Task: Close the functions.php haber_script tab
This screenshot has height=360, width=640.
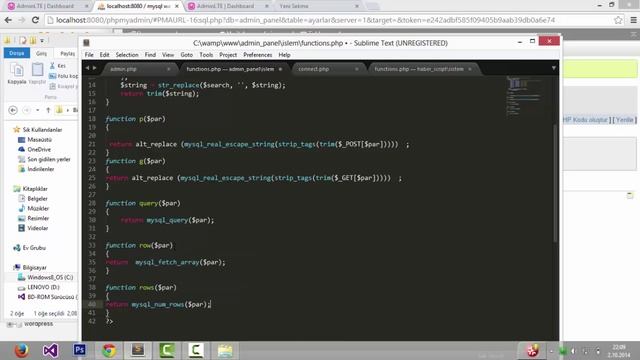Action: click(470, 69)
